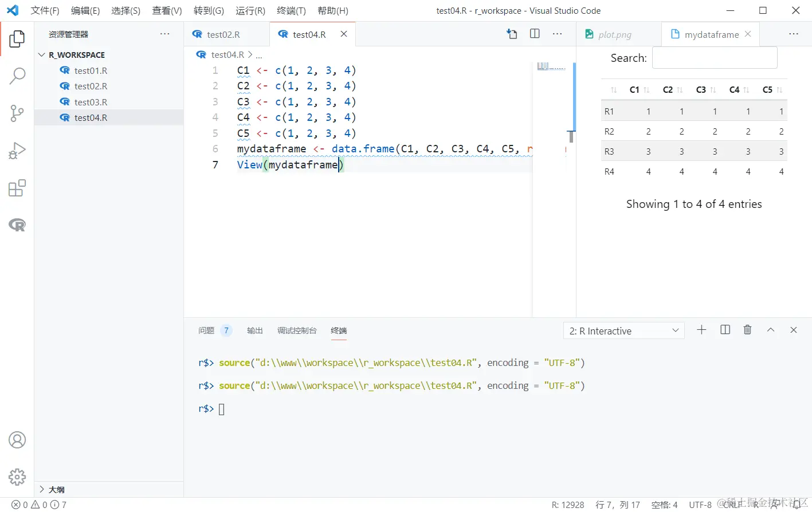This screenshot has width=812, height=512.
Task: Open the 编辑(E) menu
Action: [x=85, y=10]
